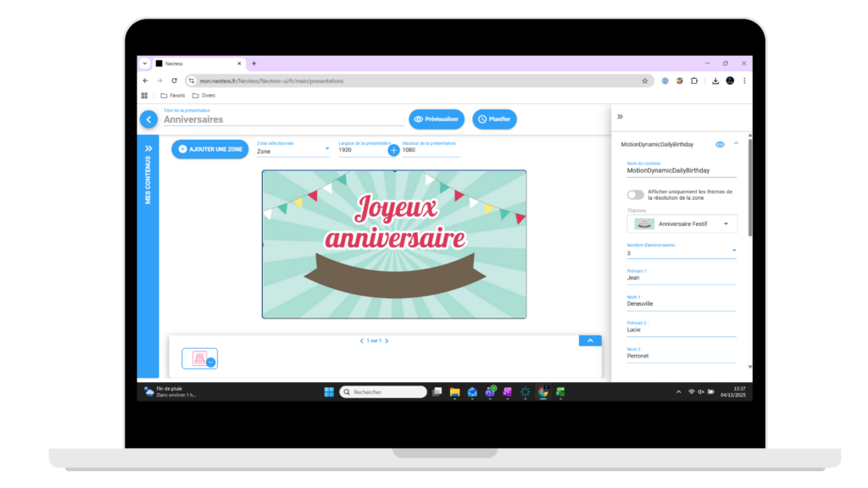Image resolution: width=868 pixels, height=488 pixels.
Task: Show MotionDynamicDailyBirthday with the eye toggle
Action: click(x=720, y=144)
